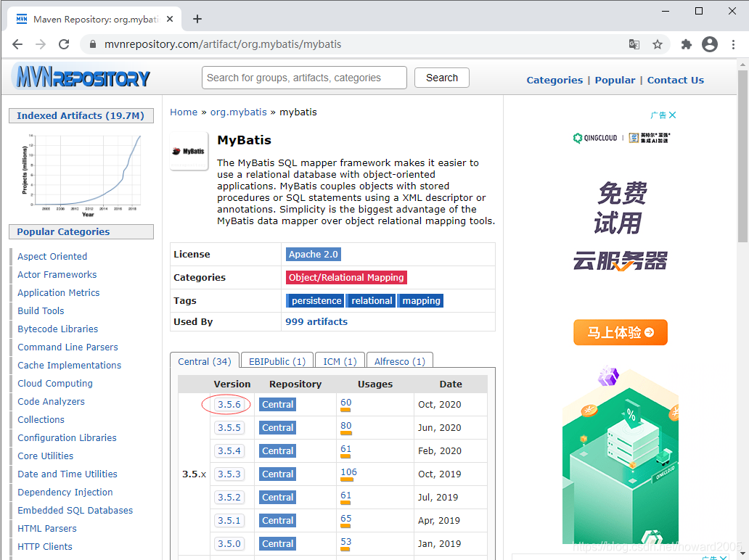This screenshot has width=749, height=560.
Task: Select the mapping tag
Action: [x=421, y=301]
